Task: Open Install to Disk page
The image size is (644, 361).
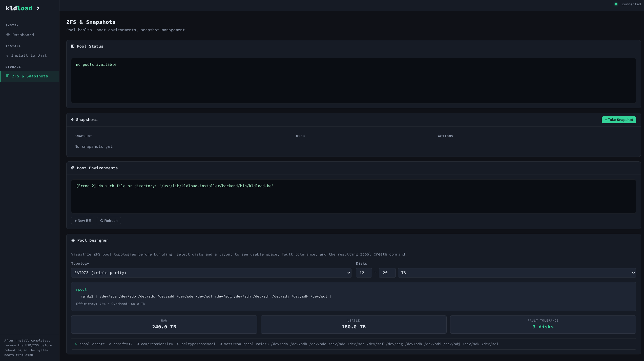Action: pyautogui.click(x=29, y=55)
